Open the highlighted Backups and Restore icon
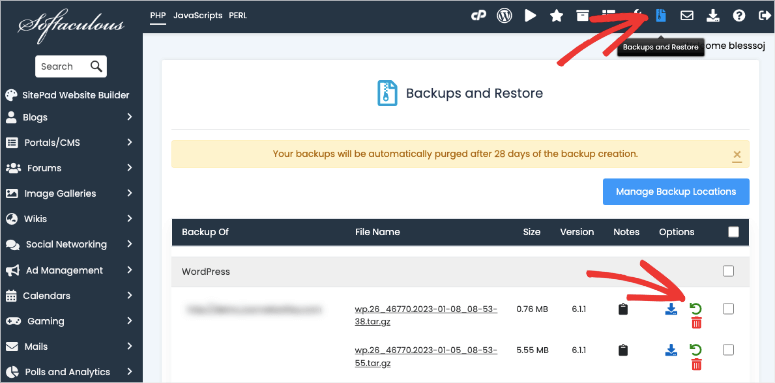 pyautogui.click(x=661, y=16)
